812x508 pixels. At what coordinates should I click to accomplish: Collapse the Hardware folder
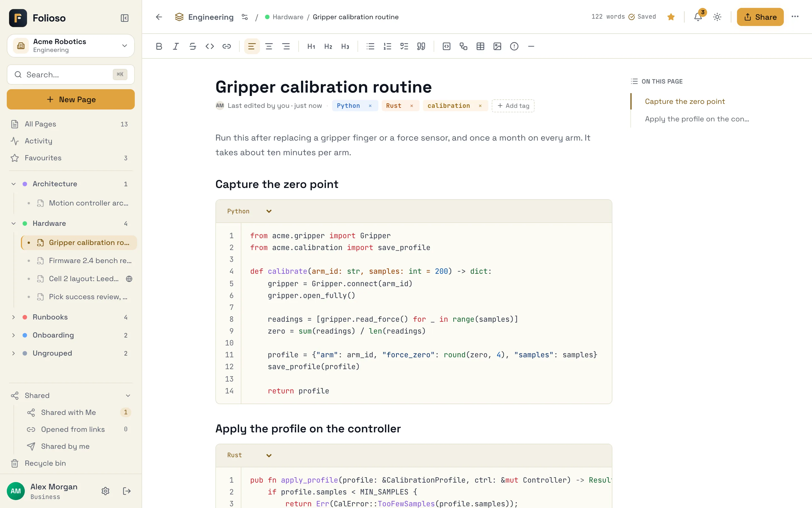tap(14, 224)
